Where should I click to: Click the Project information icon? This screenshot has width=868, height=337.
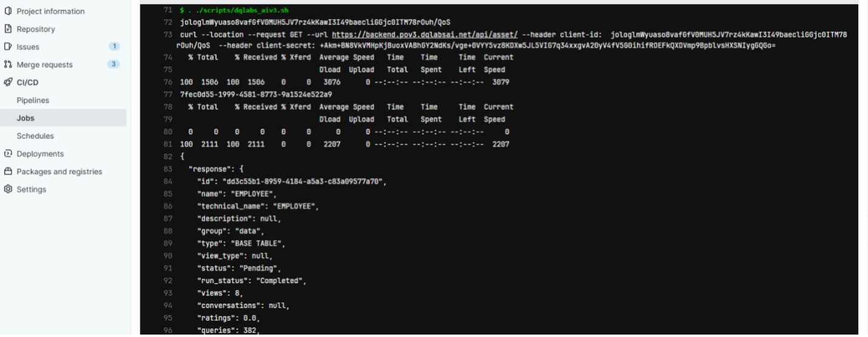[x=8, y=11]
